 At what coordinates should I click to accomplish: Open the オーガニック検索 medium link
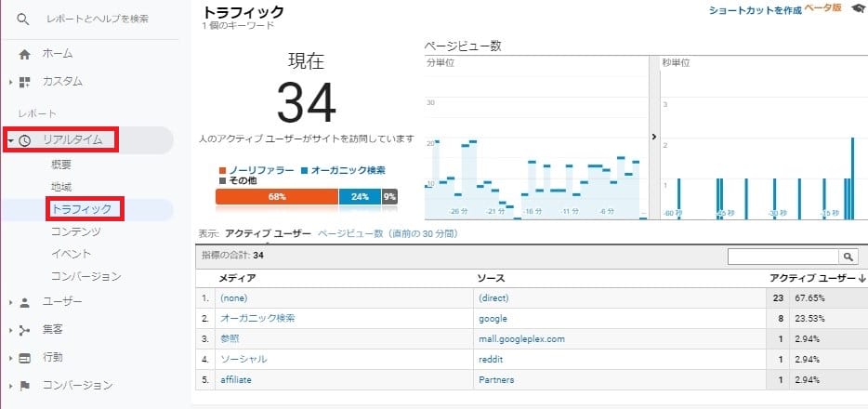click(x=256, y=318)
